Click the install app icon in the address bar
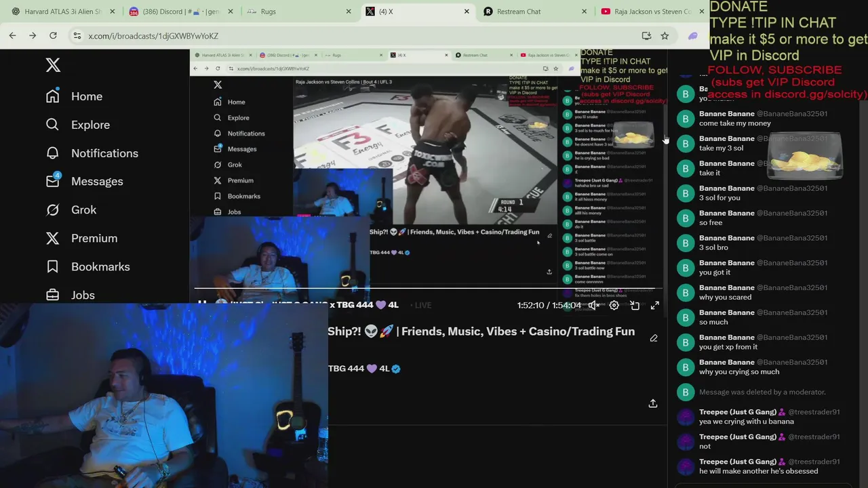This screenshot has width=868, height=488. pyautogui.click(x=646, y=36)
